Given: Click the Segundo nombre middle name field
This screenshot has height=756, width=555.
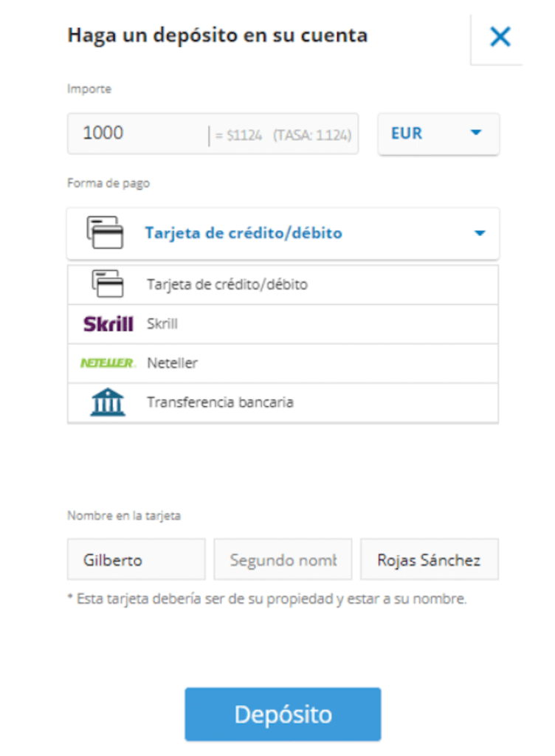Looking at the screenshot, I should [x=283, y=559].
